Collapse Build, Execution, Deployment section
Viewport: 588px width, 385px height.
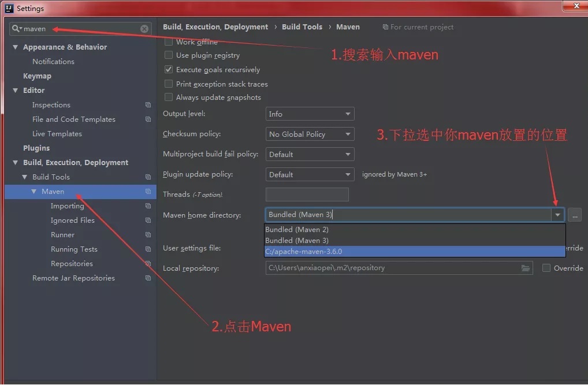[16, 163]
